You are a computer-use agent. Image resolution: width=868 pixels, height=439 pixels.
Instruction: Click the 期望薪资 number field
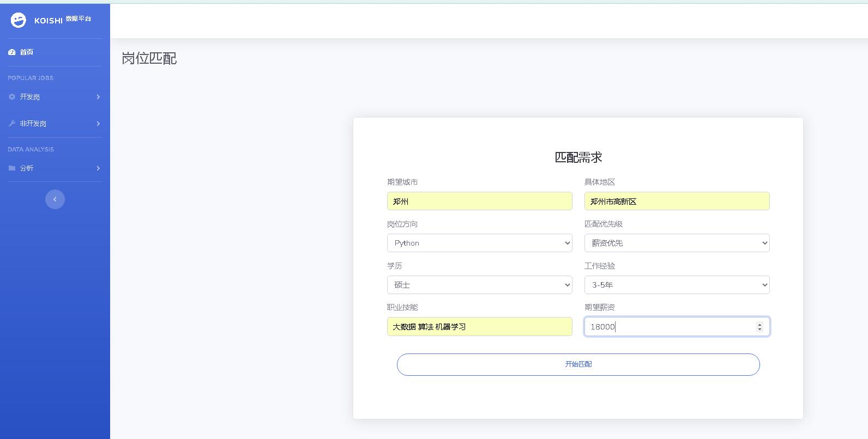677,327
